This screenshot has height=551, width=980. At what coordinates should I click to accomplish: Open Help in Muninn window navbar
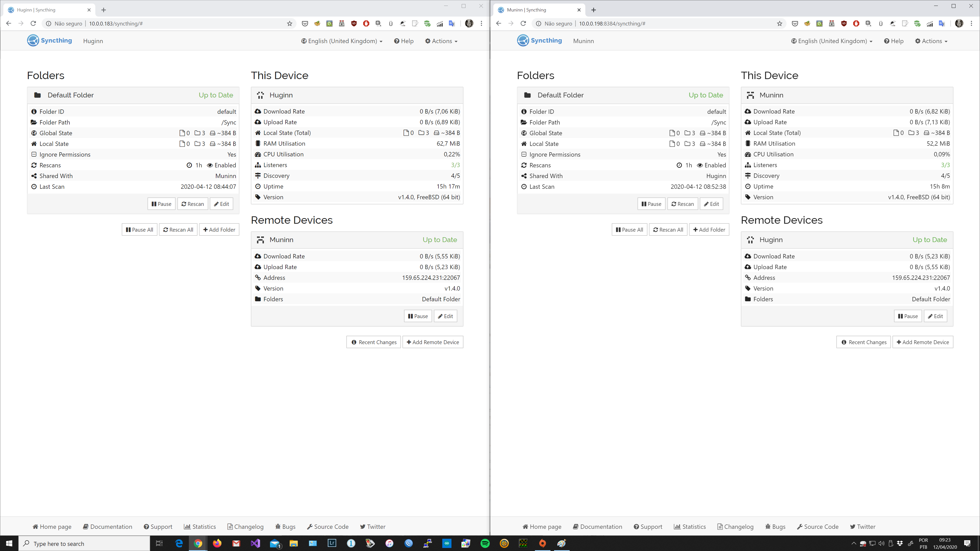(894, 41)
